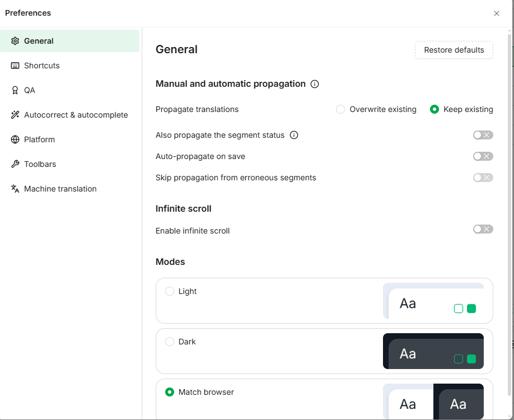Screen dimensions: 514x420
Task: Choose the Light mode radio button
Action: [170, 291]
